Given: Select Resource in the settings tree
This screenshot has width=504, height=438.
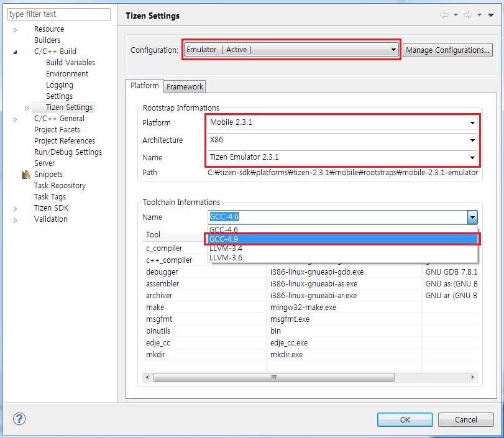Looking at the screenshot, I should tap(49, 29).
